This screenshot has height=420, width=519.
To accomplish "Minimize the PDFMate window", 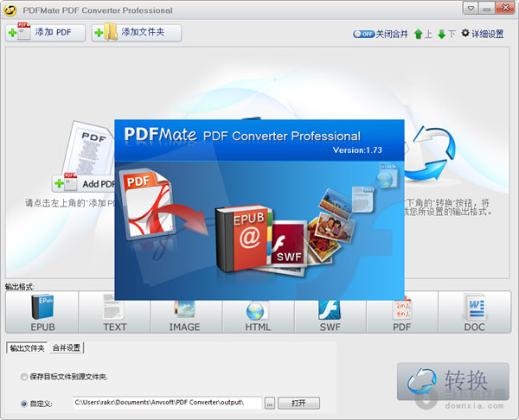I will (x=486, y=9).
